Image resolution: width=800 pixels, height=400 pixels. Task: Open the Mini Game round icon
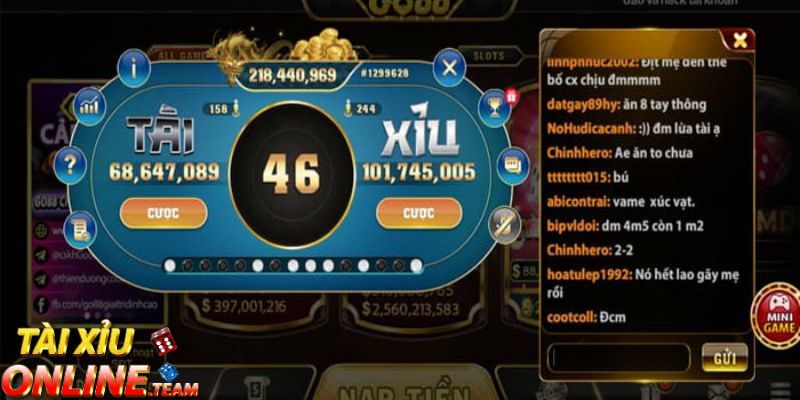(x=777, y=316)
